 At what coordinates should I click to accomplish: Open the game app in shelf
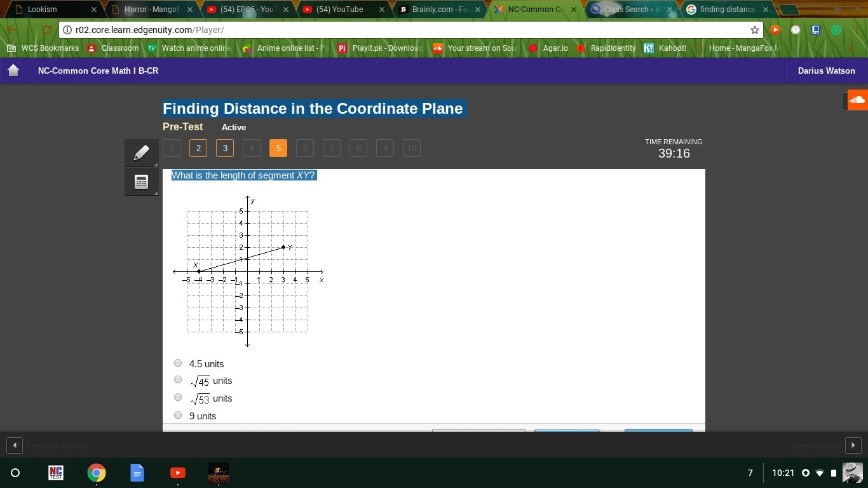pos(219,473)
